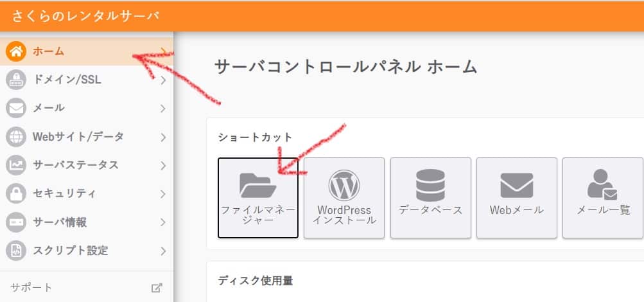Open the Database shortcut tile
This screenshot has height=302, width=644.
(430, 197)
